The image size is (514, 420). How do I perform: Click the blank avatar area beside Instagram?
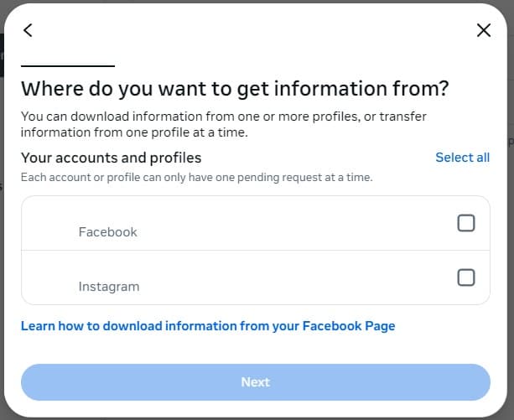click(49, 277)
